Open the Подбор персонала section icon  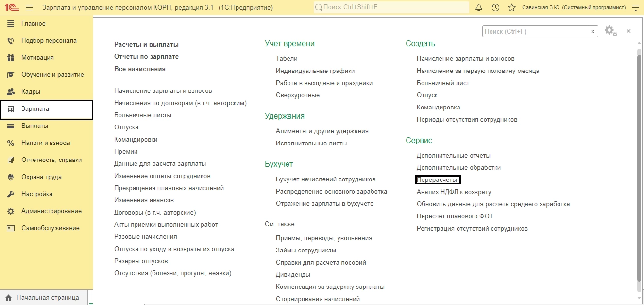coord(11,41)
